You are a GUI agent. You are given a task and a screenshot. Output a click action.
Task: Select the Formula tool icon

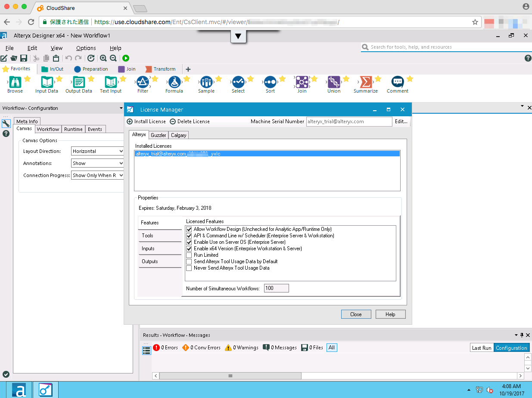click(x=174, y=82)
